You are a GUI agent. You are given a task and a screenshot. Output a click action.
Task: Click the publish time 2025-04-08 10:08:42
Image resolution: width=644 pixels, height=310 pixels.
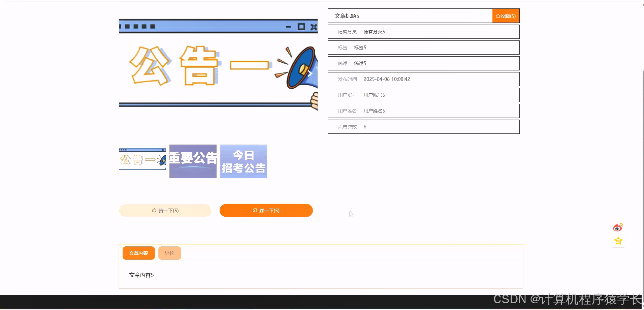click(x=387, y=79)
